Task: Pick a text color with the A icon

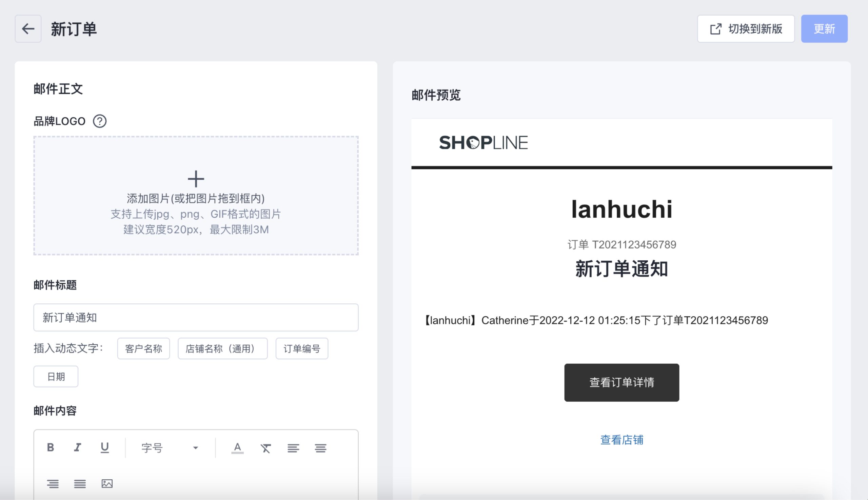Action: [x=237, y=448]
